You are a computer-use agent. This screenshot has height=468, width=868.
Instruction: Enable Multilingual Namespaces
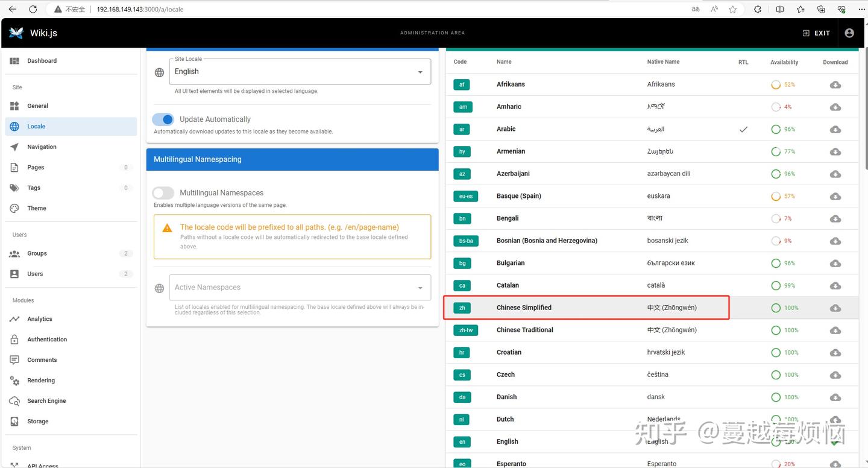click(x=163, y=192)
